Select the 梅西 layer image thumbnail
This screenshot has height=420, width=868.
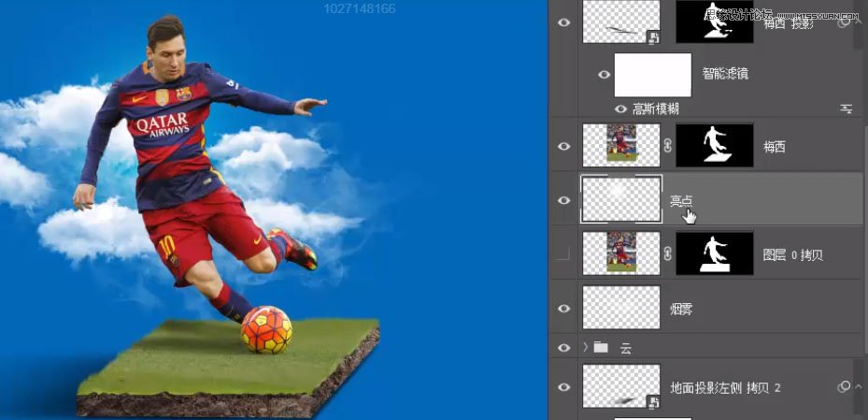[x=621, y=145]
